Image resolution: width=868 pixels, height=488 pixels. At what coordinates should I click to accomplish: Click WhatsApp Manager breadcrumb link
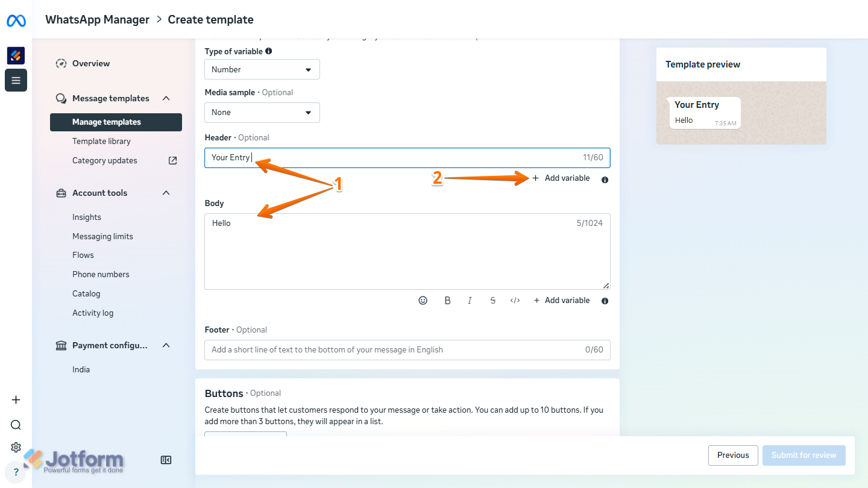coord(97,19)
